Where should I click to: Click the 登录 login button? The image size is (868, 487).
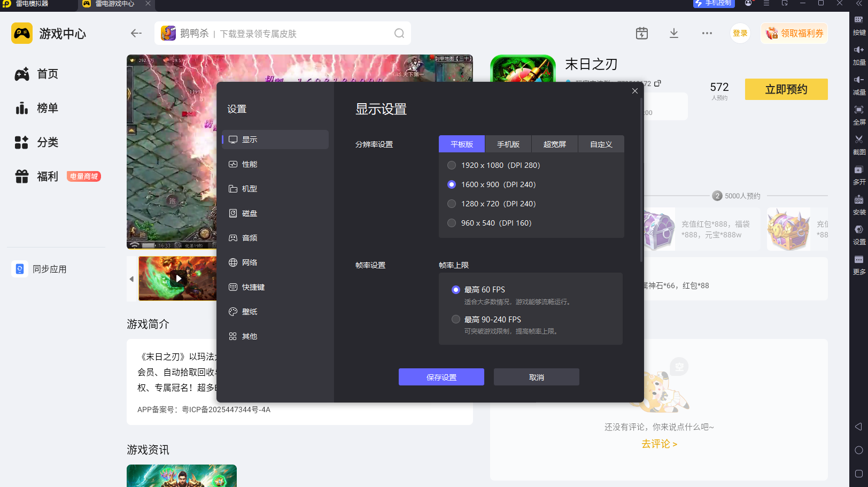point(740,33)
